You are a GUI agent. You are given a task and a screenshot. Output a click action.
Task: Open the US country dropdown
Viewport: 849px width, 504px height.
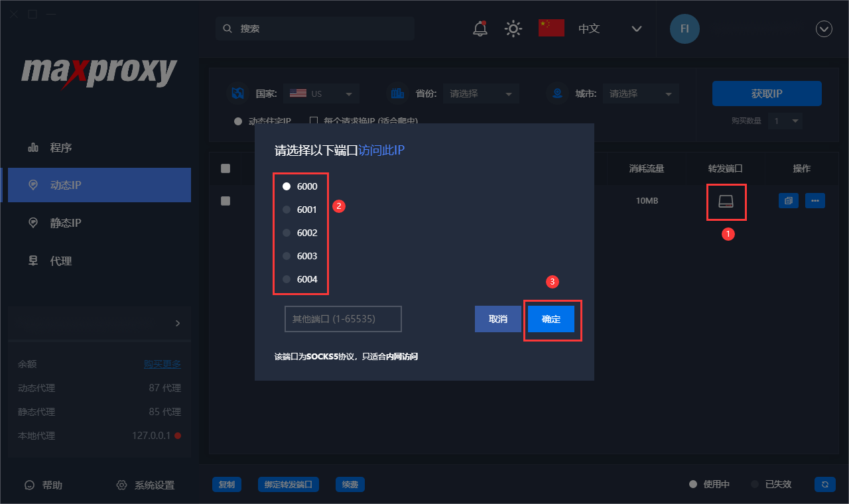[322, 93]
